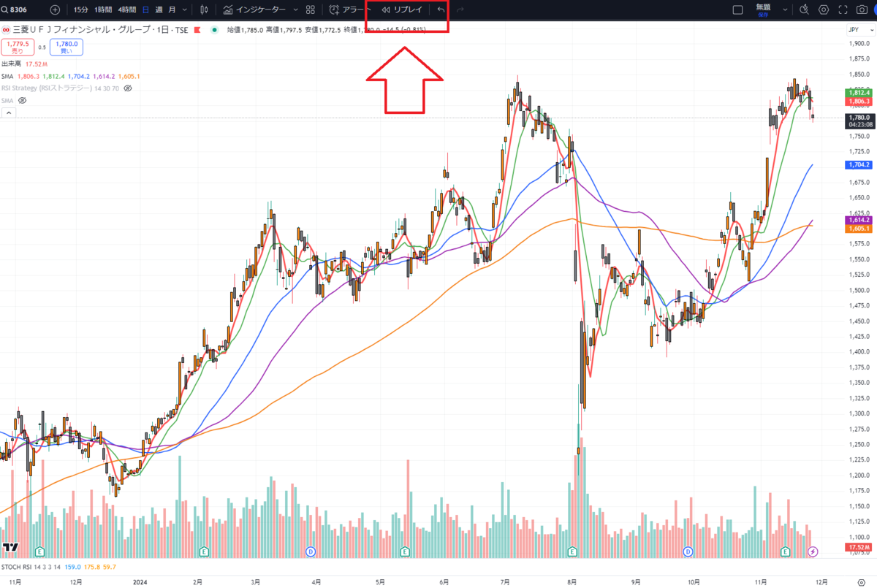877x588 pixels.
Task: Click the 1,780.0 買い buy button
Action: coord(67,47)
